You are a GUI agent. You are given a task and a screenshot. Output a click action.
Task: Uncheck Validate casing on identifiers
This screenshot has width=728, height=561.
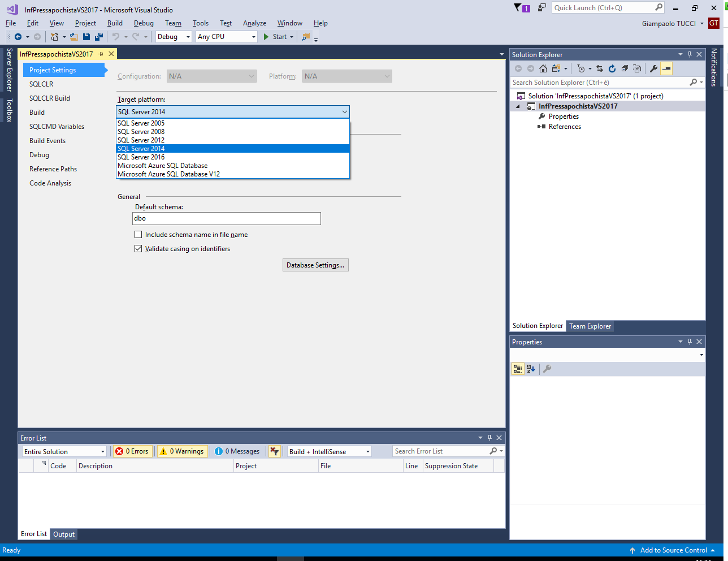click(x=138, y=249)
